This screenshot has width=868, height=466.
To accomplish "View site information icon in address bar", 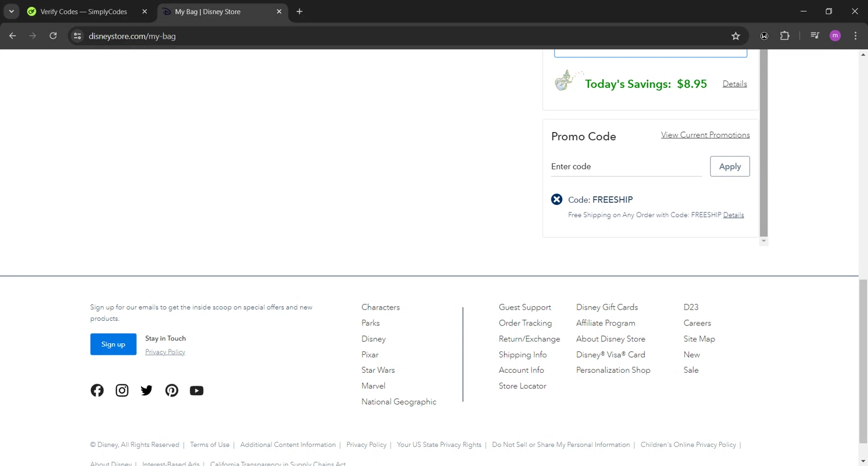I will [77, 36].
